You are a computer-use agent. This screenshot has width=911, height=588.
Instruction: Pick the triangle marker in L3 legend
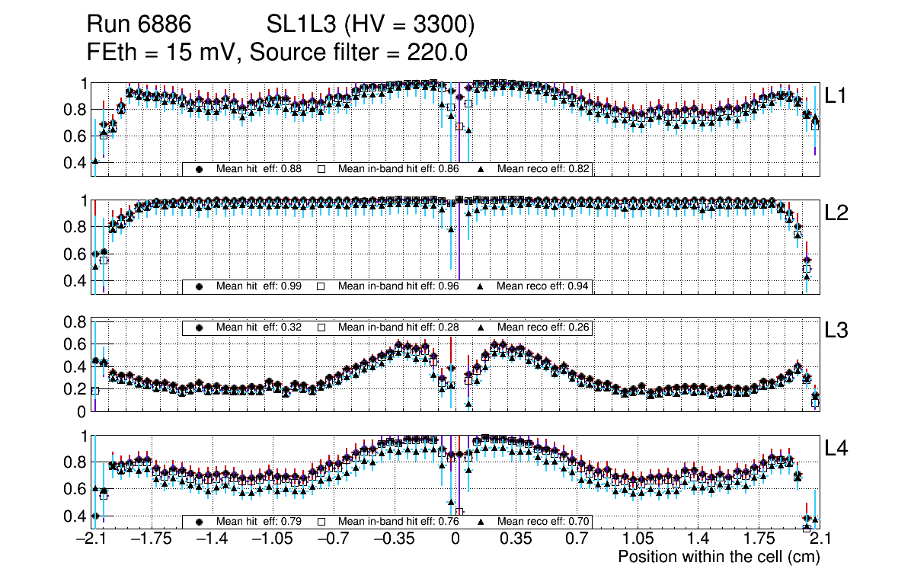coord(481,328)
